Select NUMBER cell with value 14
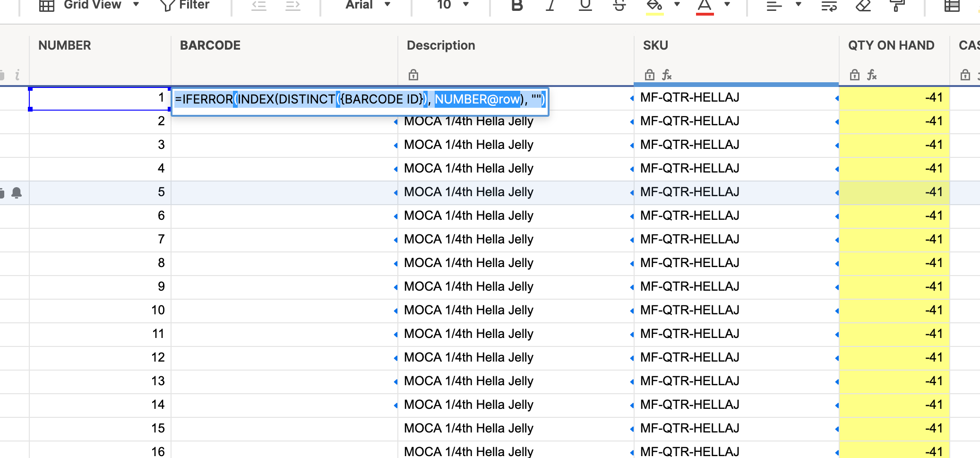 (x=100, y=406)
